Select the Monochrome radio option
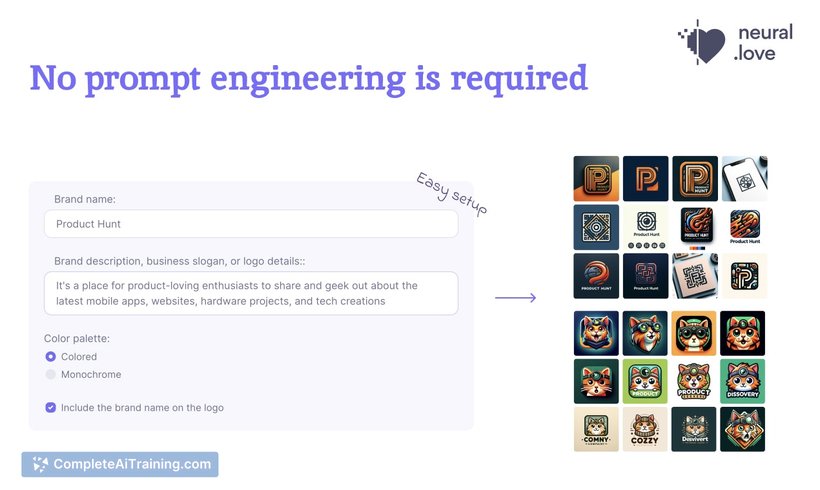820x490 pixels. (51, 374)
